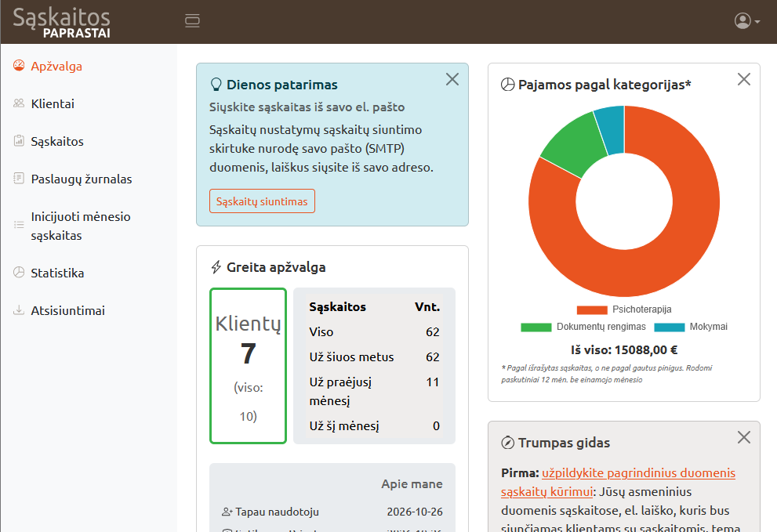The height and width of the screenshot is (532, 777).
Task: Click the Paslaugų žurnalas journal icon
Action: point(19,179)
